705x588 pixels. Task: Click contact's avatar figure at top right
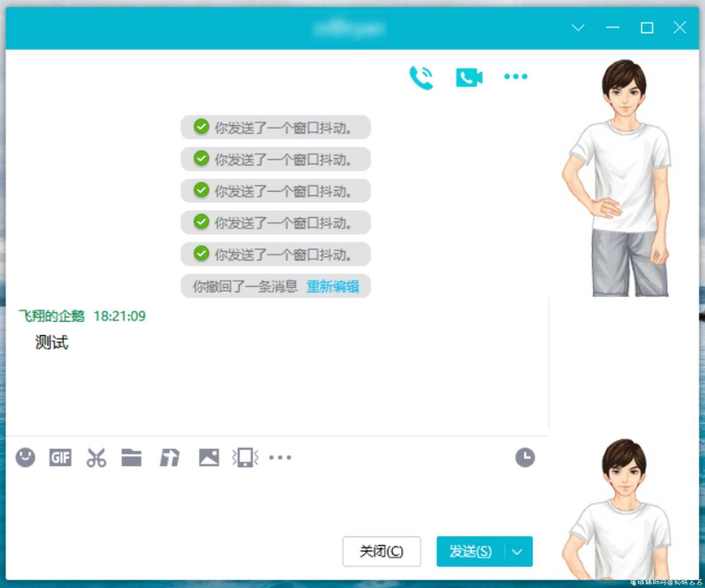coord(618,178)
